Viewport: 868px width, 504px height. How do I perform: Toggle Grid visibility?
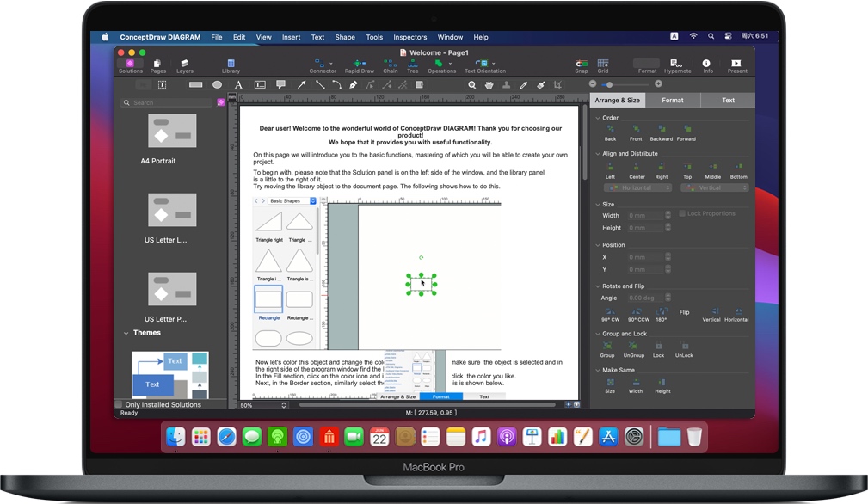[x=603, y=63]
